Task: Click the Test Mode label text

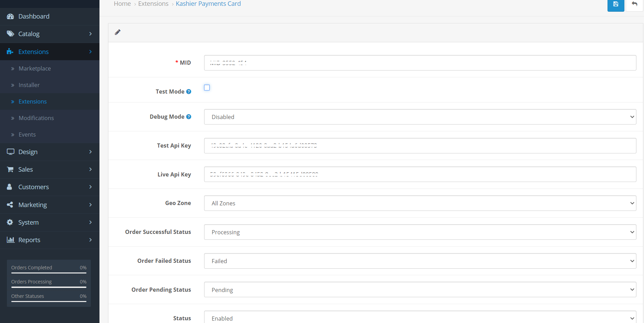Action: 170,91
